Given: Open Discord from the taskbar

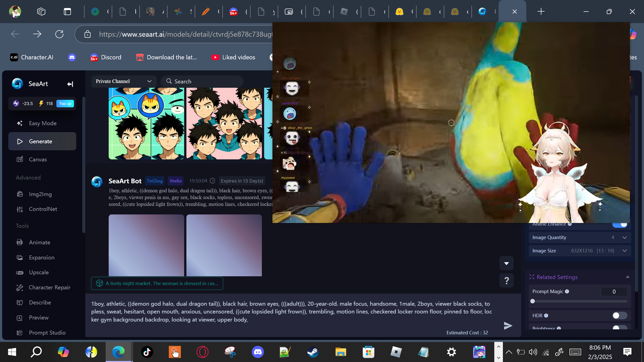Looking at the screenshot, I should click(x=258, y=352).
